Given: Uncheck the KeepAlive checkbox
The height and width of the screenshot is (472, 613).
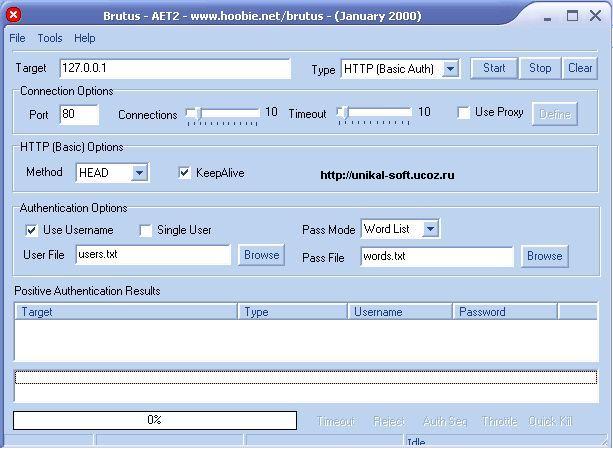Looking at the screenshot, I should (184, 173).
